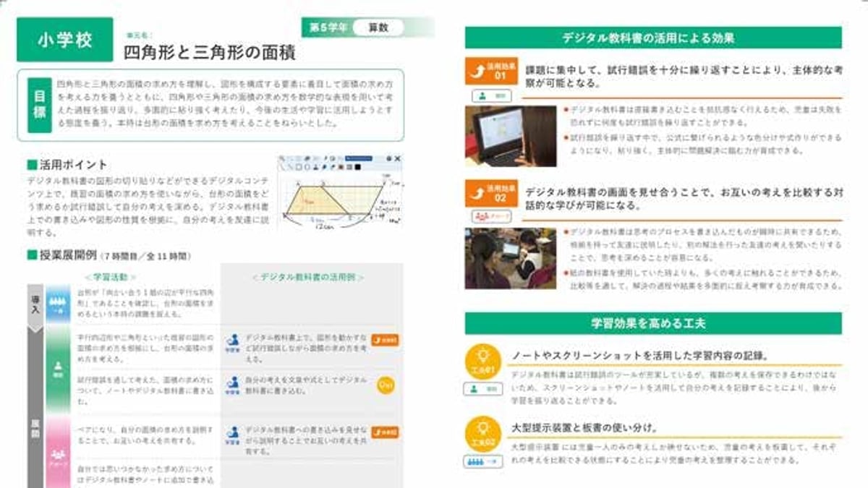
Task: Select the green individual-work icon in the 展開 column
Action: 58,369
